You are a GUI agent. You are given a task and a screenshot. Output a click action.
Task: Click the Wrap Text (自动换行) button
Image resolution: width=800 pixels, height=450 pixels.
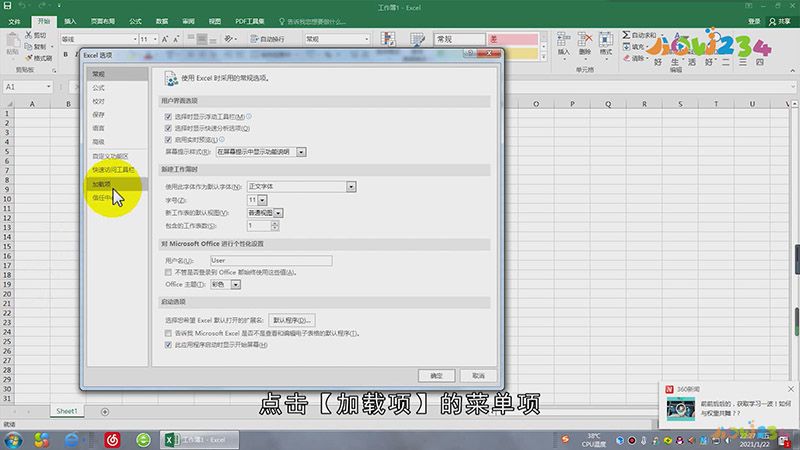tap(267, 39)
